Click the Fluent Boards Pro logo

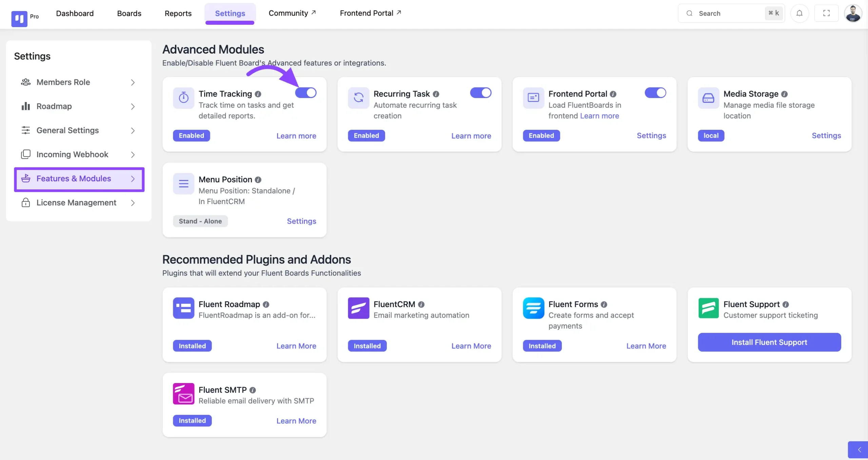coord(19,18)
